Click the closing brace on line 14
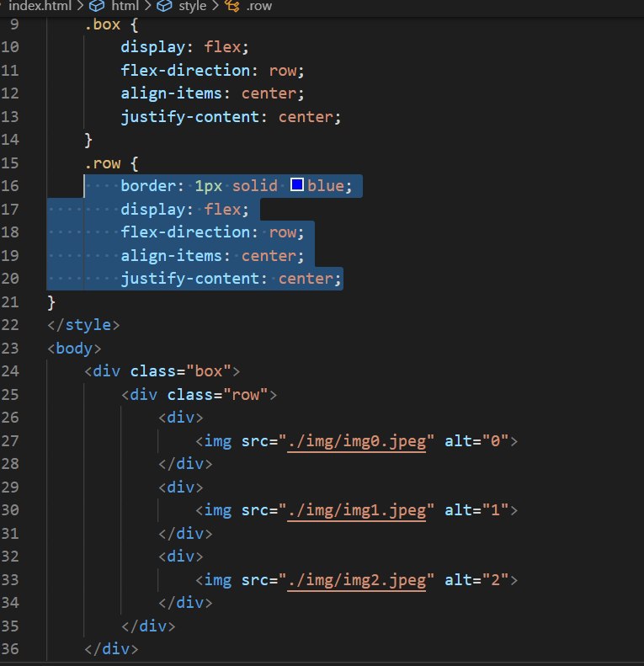This screenshot has height=666, width=644. point(88,140)
